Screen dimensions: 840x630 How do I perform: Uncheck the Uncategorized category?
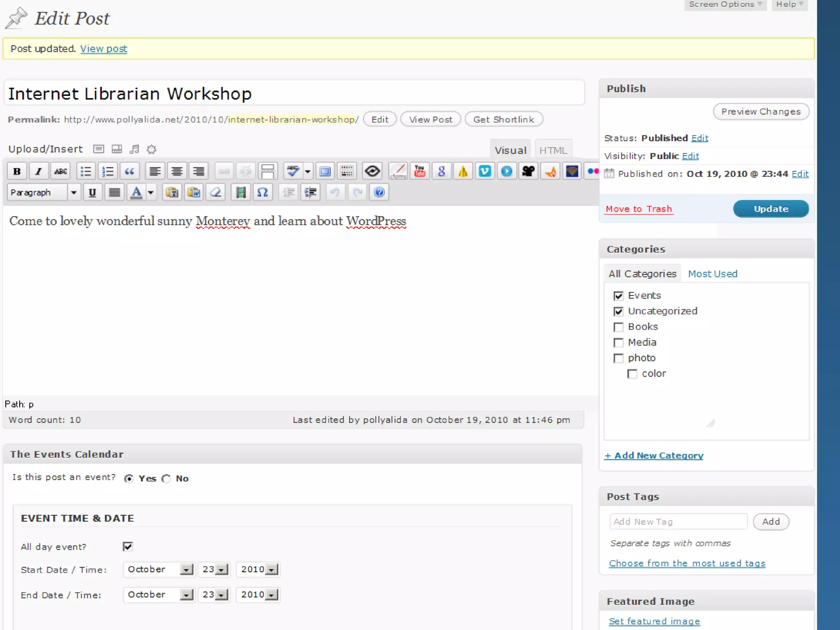click(x=619, y=311)
